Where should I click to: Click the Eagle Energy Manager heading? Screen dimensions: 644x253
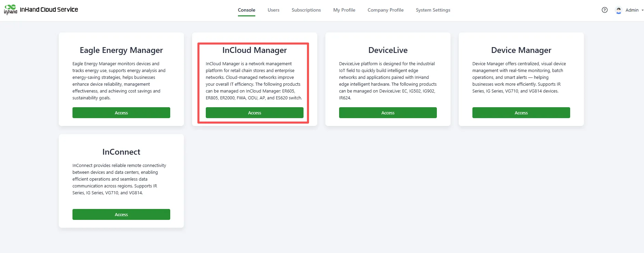click(x=121, y=50)
